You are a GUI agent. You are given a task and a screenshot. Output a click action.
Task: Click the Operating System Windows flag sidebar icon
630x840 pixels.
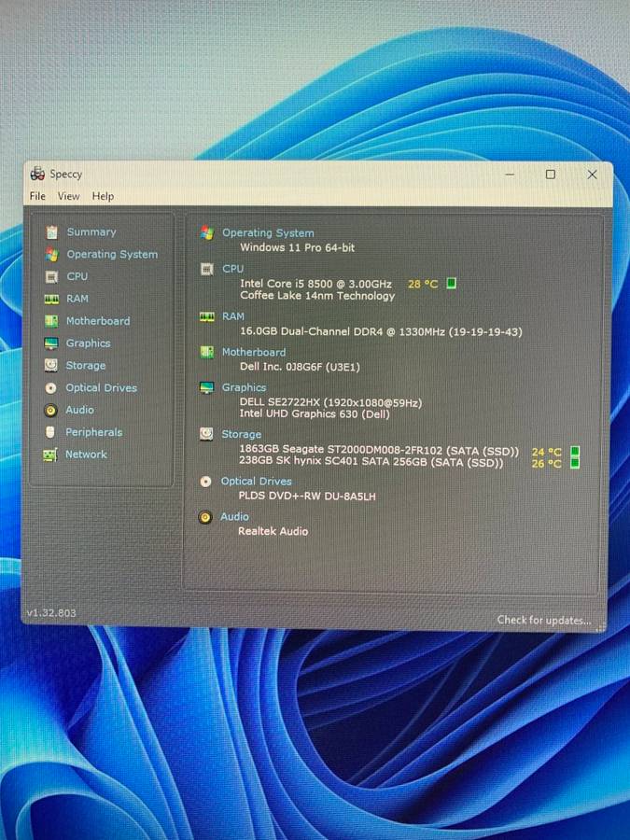51,255
